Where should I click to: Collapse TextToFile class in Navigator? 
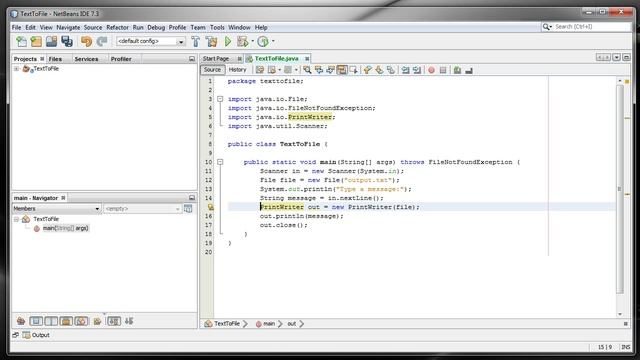[16, 219]
